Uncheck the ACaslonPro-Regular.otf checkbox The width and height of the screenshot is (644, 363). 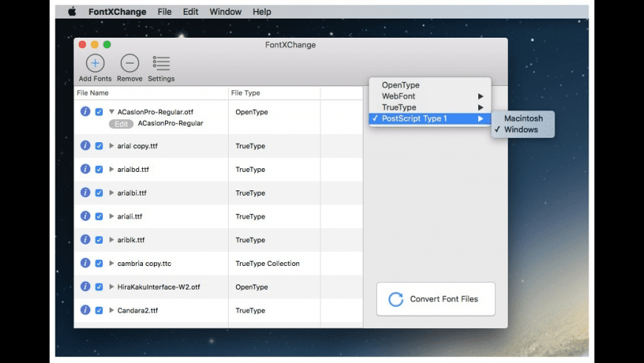99,112
